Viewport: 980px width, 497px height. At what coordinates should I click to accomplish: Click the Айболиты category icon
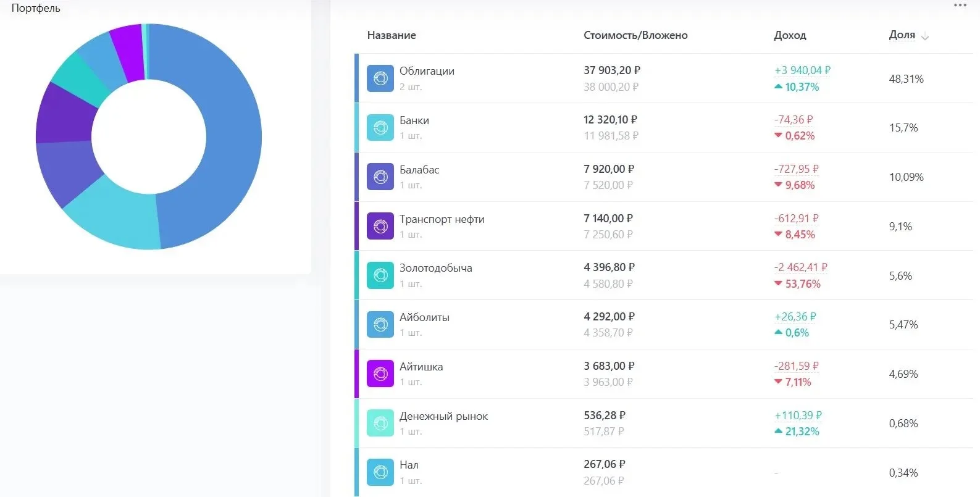(x=380, y=325)
